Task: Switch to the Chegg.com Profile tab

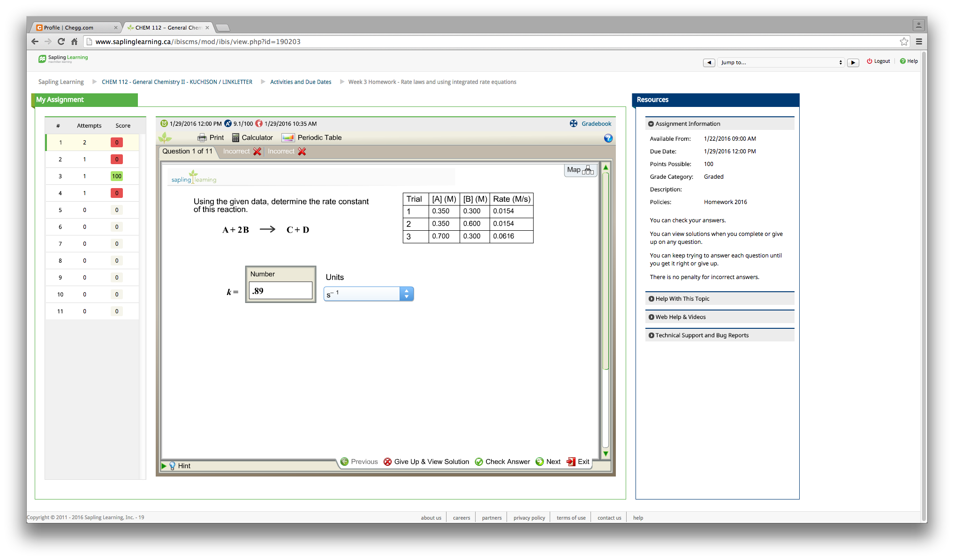Action: click(x=75, y=28)
